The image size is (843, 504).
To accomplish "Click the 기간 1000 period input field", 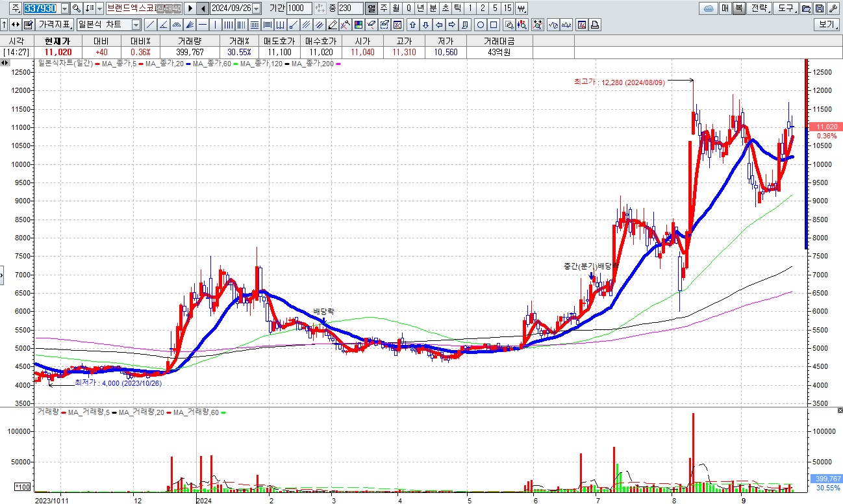I will coord(299,8).
